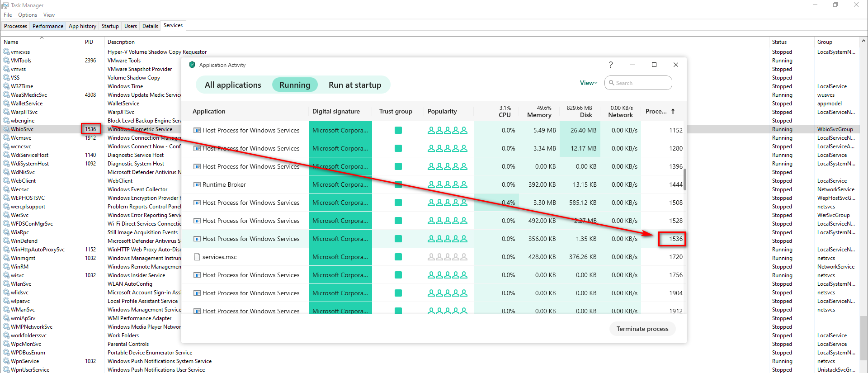Image resolution: width=868 pixels, height=373 pixels.
Task: Click the Runtime Broker application icon
Action: click(x=197, y=184)
